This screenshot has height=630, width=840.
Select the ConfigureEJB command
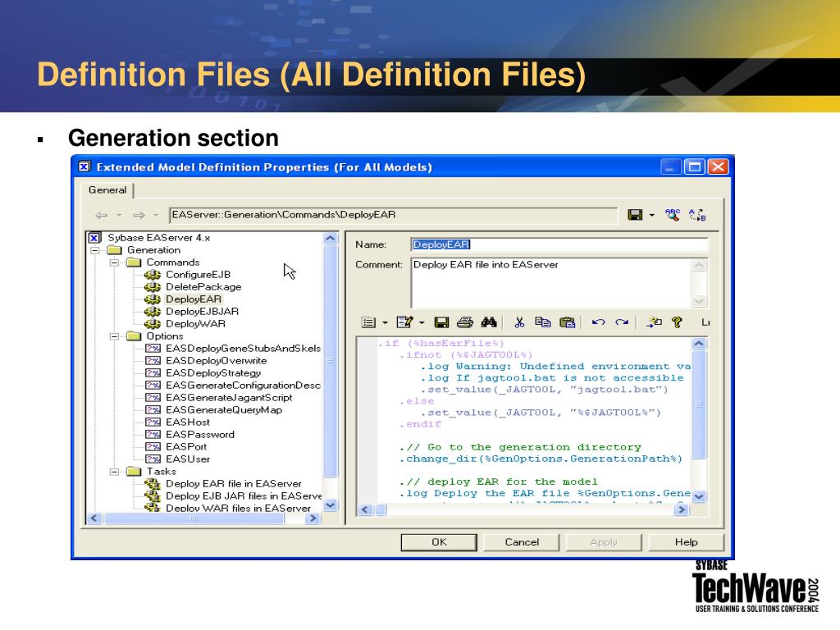(198, 274)
